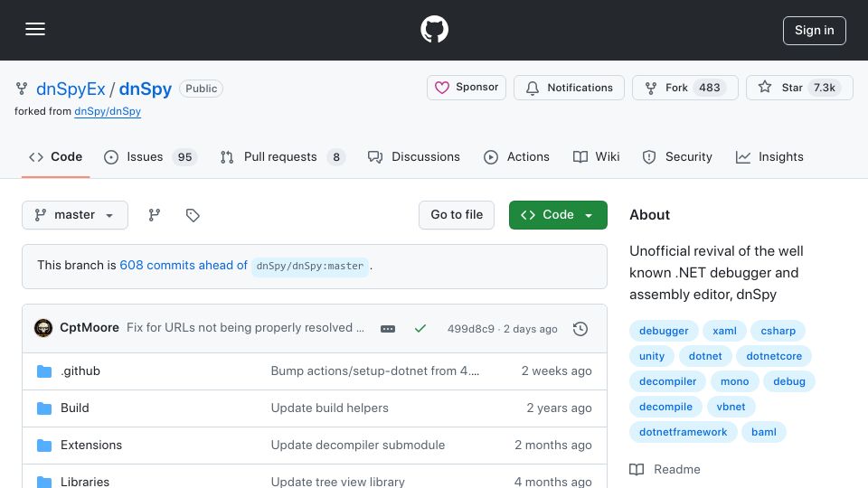Click the 7.3k star count
This screenshot has width=868, height=488.
(x=825, y=88)
